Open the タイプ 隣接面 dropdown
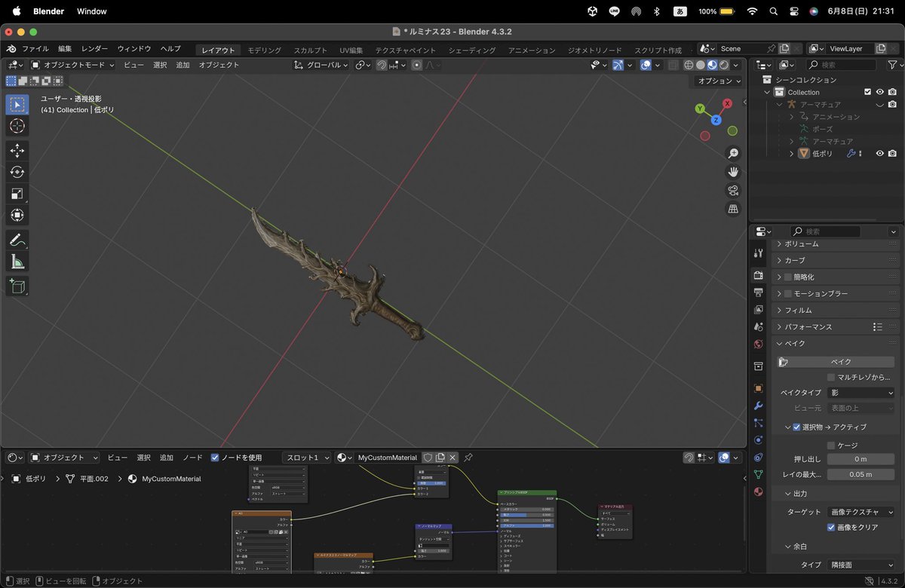The image size is (905, 588). [861, 565]
